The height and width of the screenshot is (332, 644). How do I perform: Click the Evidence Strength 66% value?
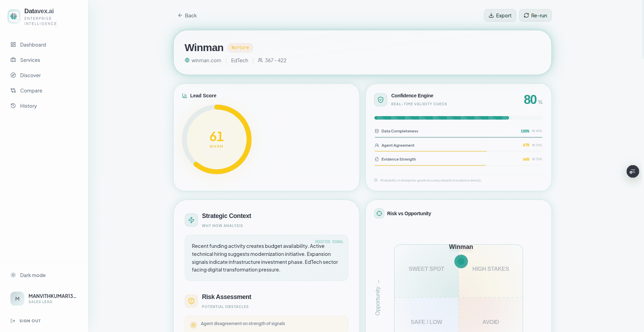pos(526,159)
